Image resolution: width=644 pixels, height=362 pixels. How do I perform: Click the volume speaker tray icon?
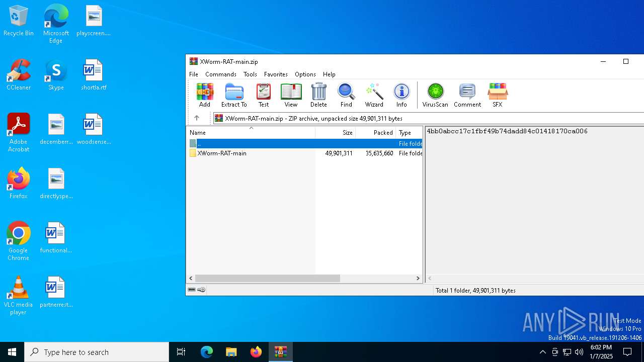click(579, 352)
